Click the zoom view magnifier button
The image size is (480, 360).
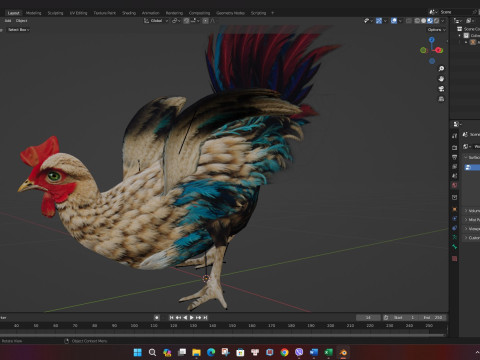tap(441, 69)
